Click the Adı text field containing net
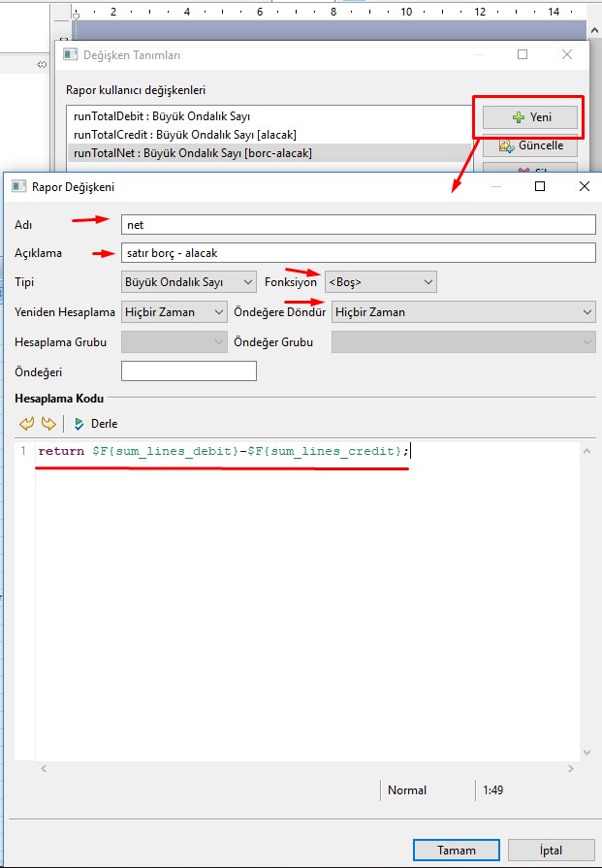The image size is (602, 868). coord(357,224)
